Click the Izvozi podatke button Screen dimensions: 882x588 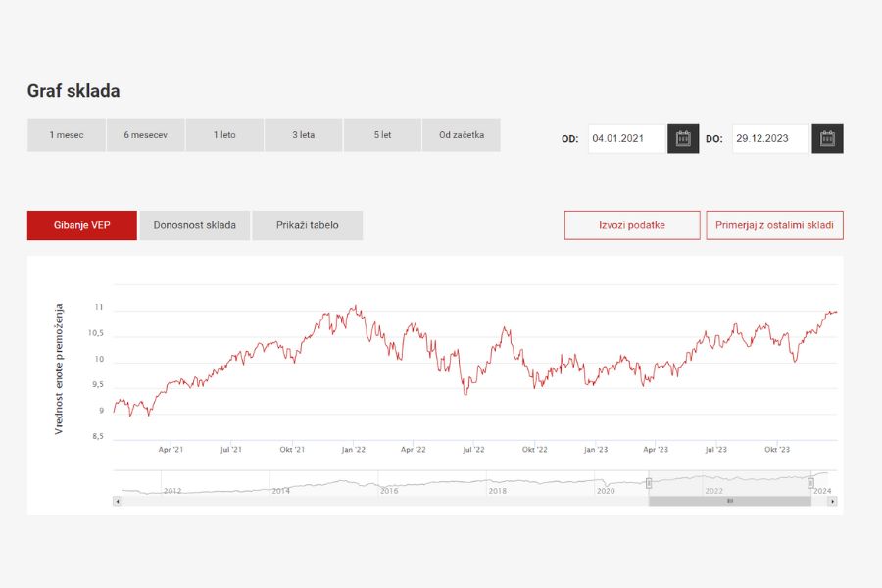click(x=632, y=225)
